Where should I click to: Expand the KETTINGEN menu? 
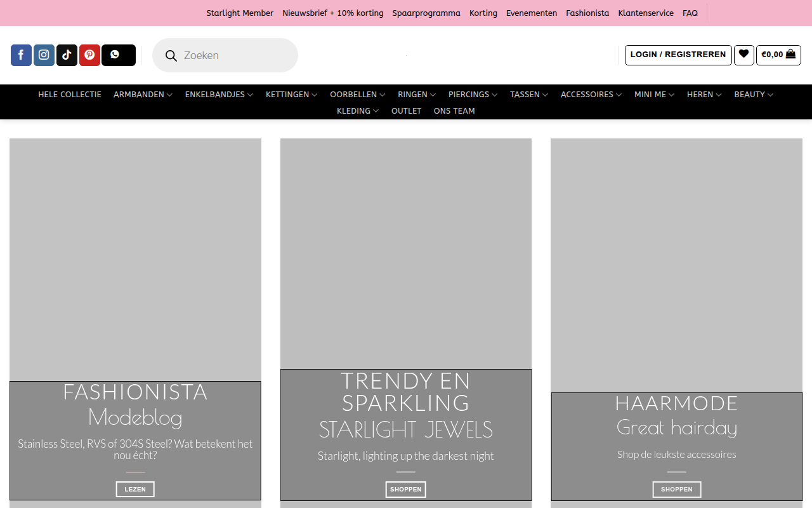(x=291, y=95)
